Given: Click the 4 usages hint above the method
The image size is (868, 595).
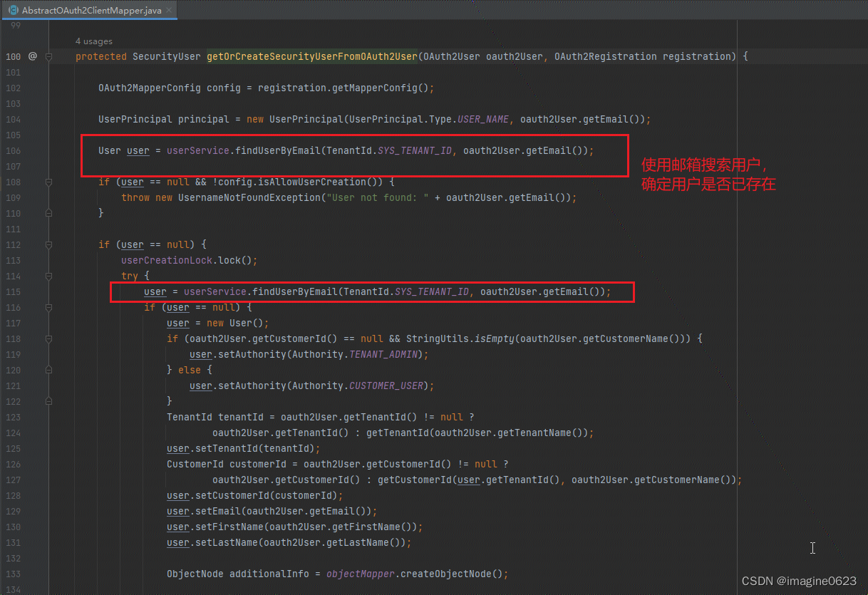Looking at the screenshot, I should click(93, 41).
